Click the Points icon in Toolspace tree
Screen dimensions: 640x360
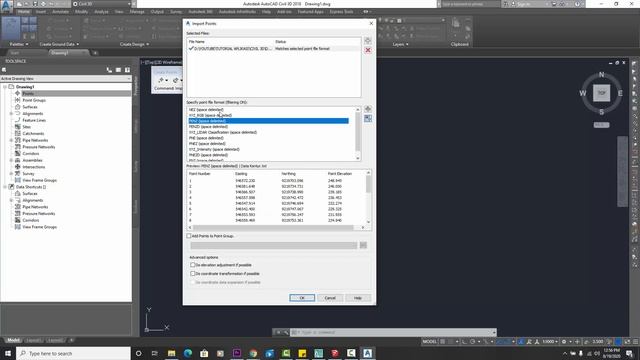coord(18,93)
